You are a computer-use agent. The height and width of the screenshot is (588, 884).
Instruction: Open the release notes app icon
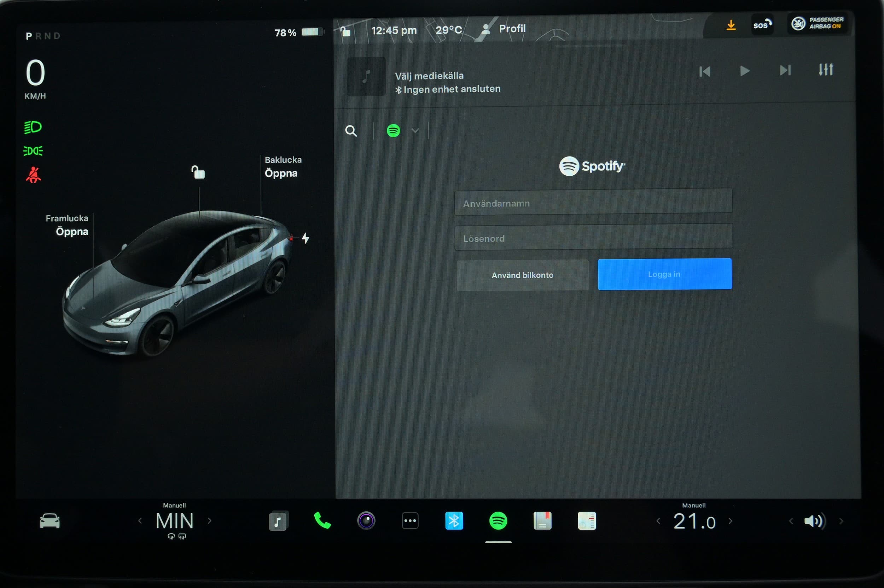587,521
